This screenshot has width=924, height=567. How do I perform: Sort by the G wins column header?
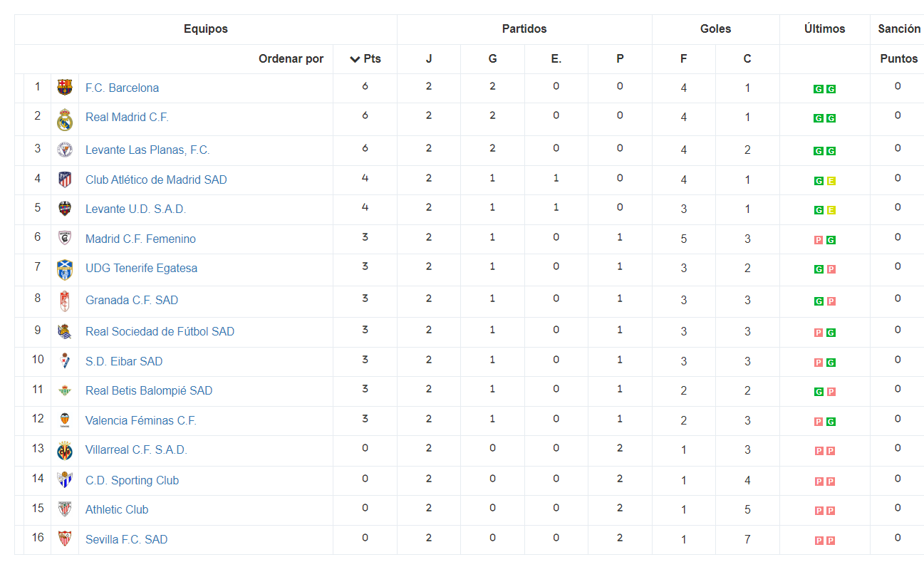click(x=492, y=59)
